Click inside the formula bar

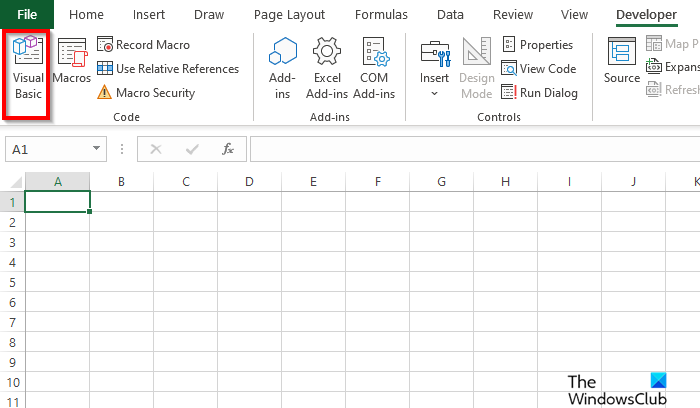tap(470, 149)
